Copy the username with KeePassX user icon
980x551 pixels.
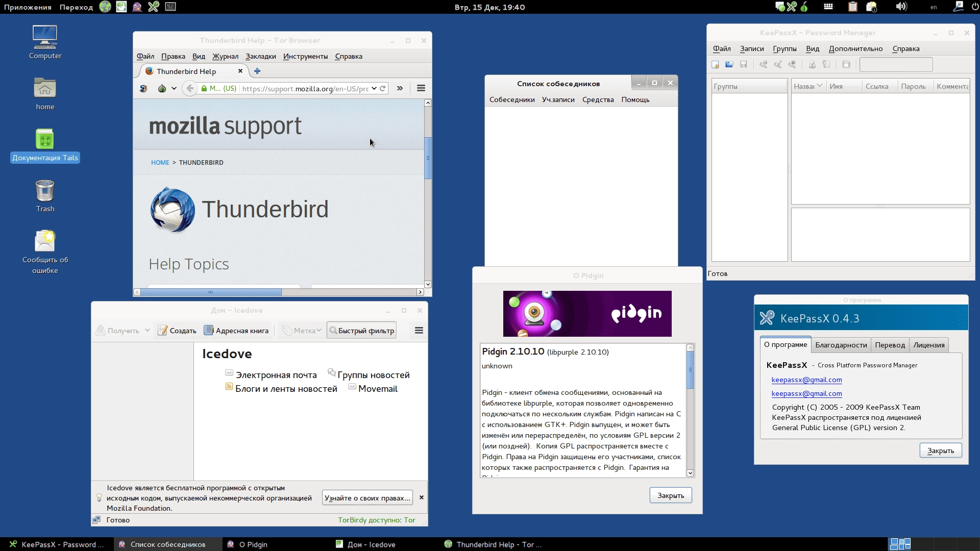812,64
